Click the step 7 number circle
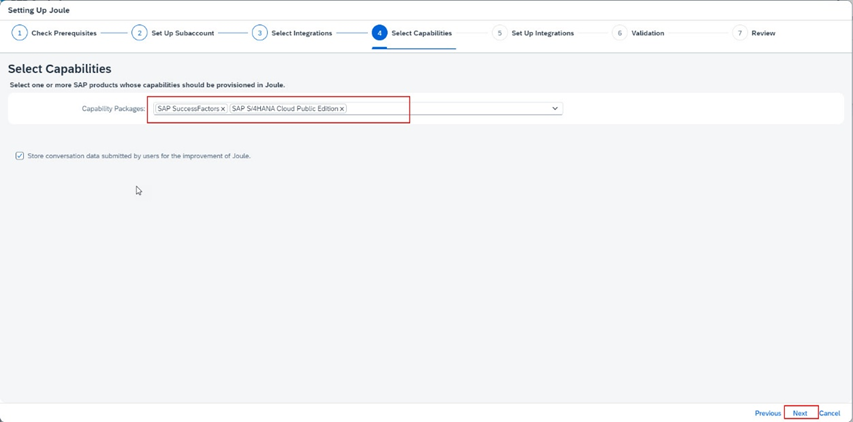Image resolution: width=853 pixels, height=422 pixels. coord(740,33)
